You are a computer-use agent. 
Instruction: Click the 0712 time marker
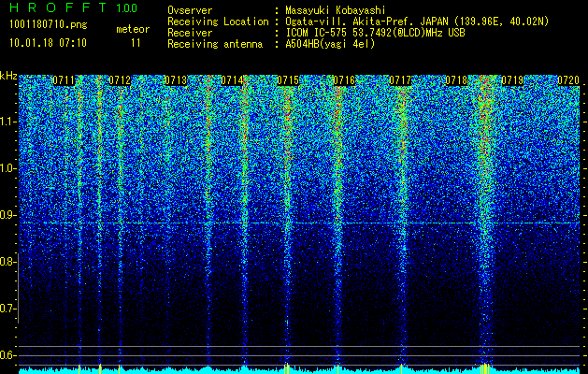pos(120,80)
